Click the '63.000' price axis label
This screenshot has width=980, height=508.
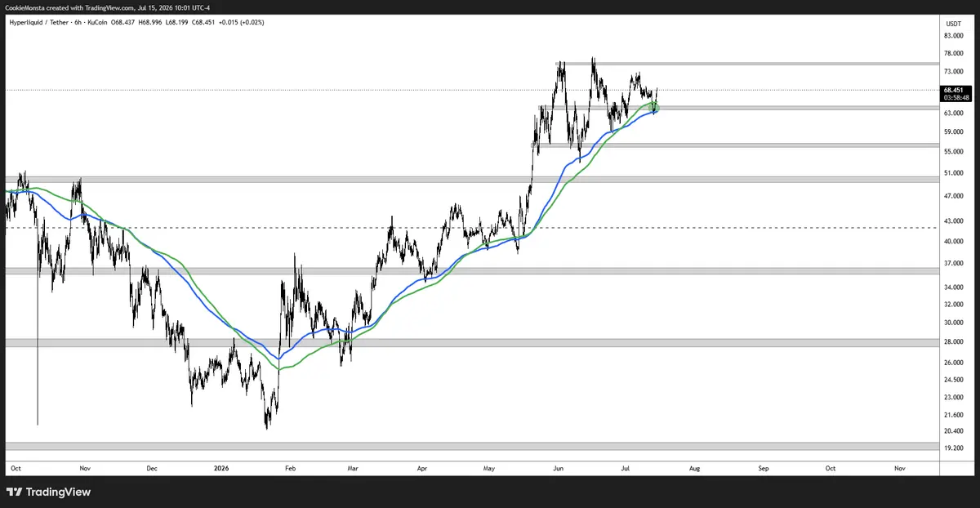954,113
